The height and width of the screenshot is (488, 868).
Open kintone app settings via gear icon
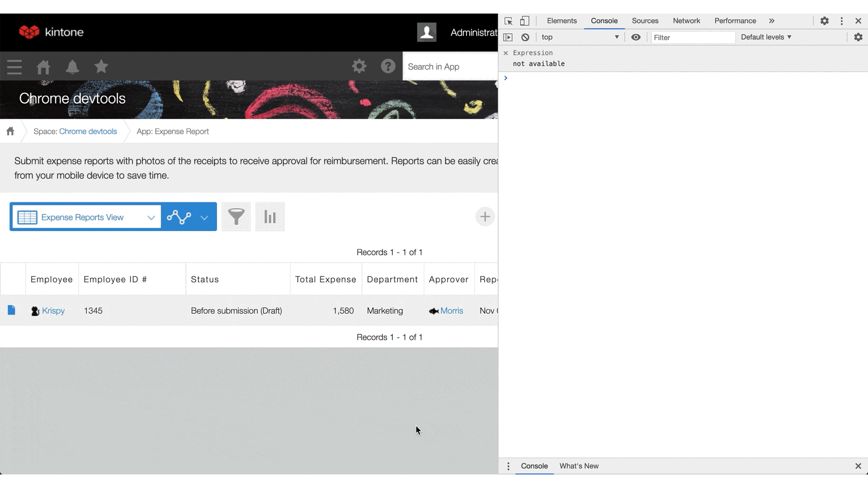(x=359, y=66)
